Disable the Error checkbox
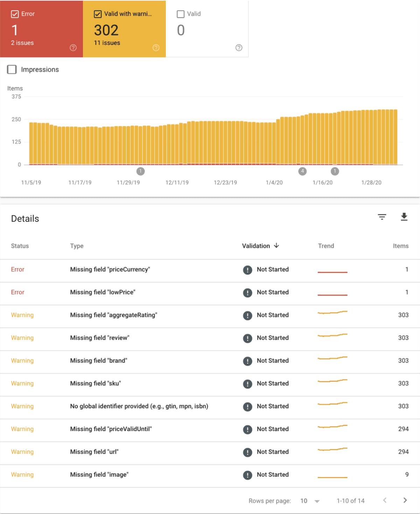The height and width of the screenshot is (514, 420). click(x=15, y=14)
